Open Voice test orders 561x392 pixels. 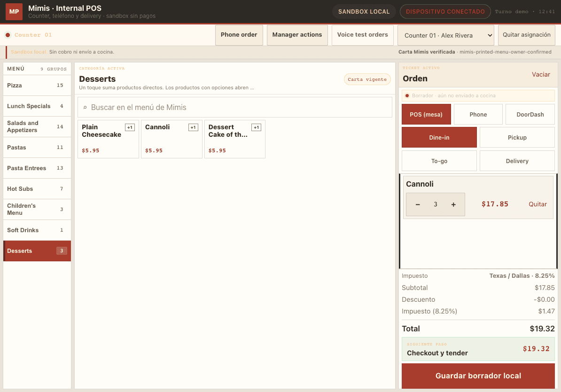362,35
